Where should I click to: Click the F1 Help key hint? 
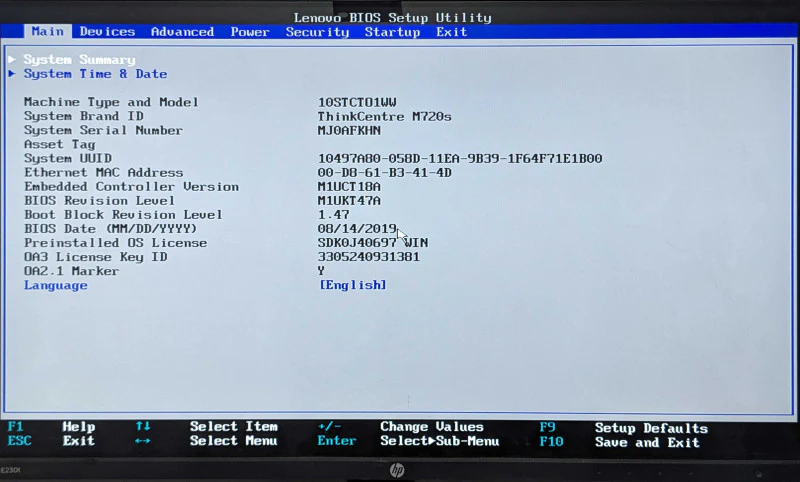[52, 426]
